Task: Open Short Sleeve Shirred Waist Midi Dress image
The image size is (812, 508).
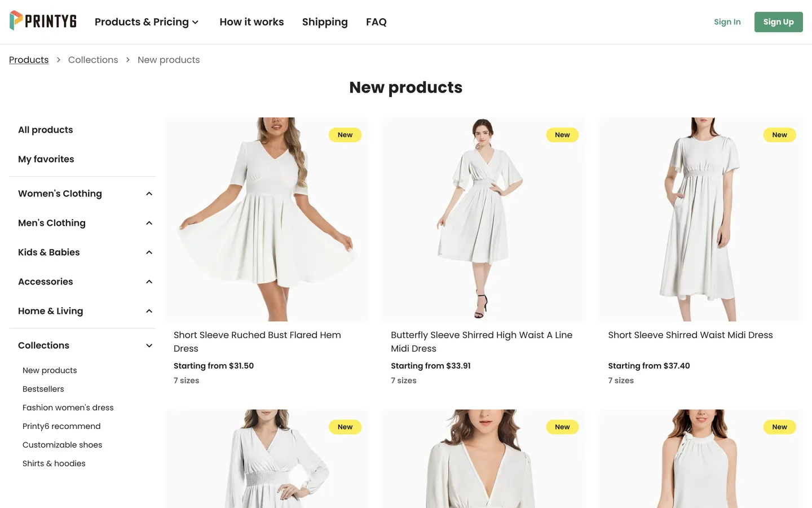Action: pyautogui.click(x=701, y=219)
